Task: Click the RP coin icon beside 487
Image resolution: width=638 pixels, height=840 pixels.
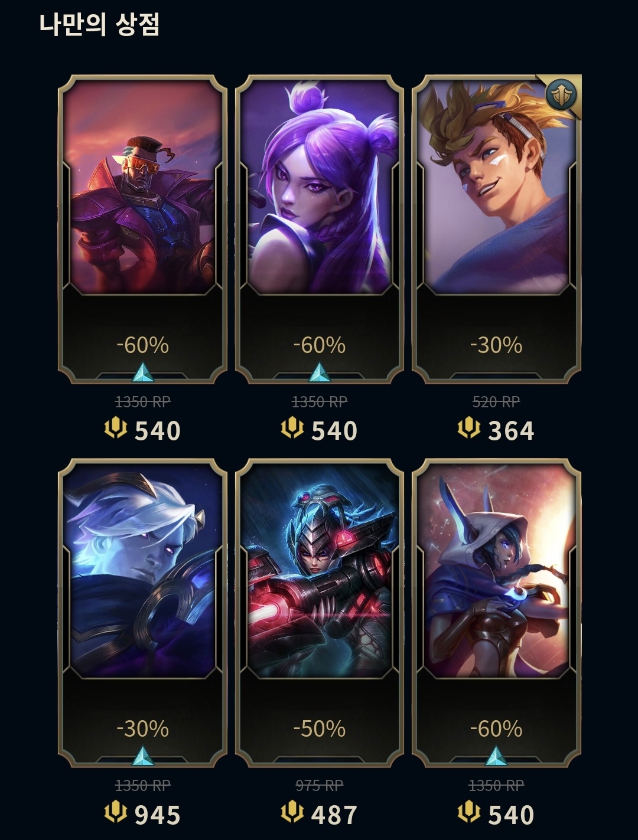Action: coord(292,813)
